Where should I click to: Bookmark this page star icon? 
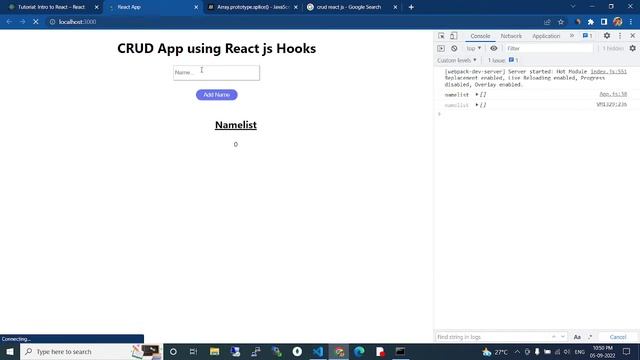pos(561,22)
